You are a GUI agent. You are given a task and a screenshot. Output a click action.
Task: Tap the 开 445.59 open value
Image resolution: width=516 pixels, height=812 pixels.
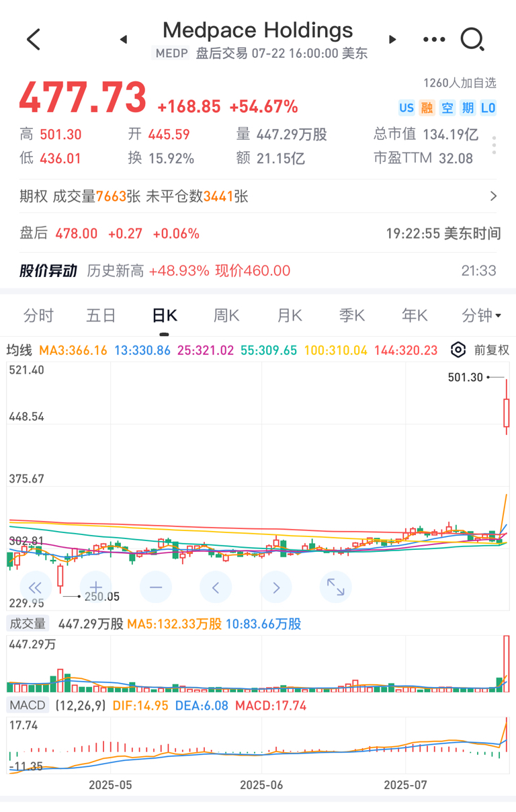point(159,134)
